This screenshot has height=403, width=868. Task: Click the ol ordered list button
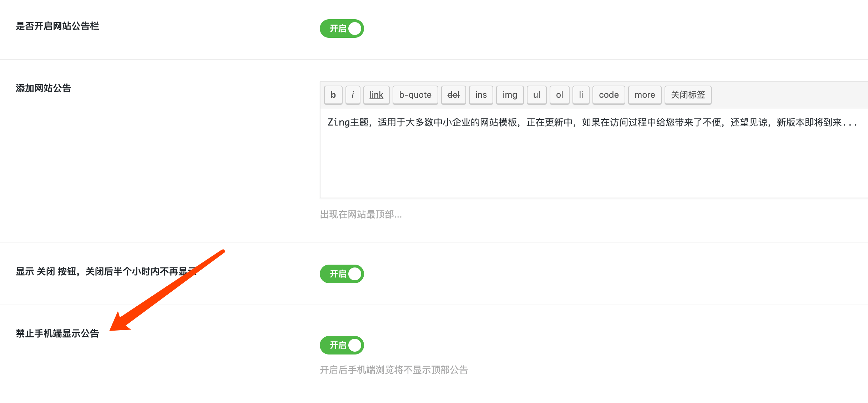tap(559, 95)
